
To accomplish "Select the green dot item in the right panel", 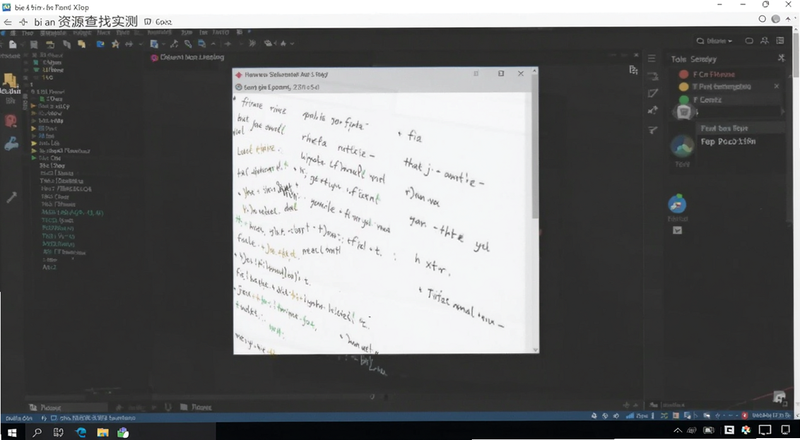I will (684, 100).
